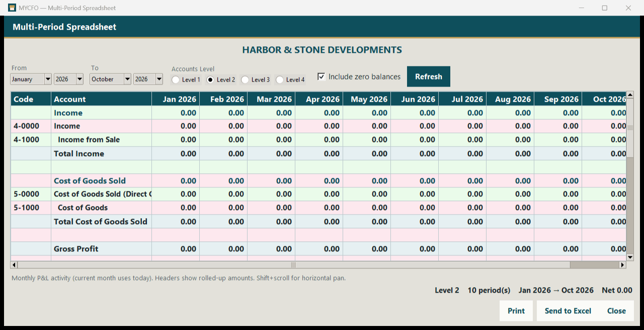Click the horizontal scrollbar thumb

(293, 265)
